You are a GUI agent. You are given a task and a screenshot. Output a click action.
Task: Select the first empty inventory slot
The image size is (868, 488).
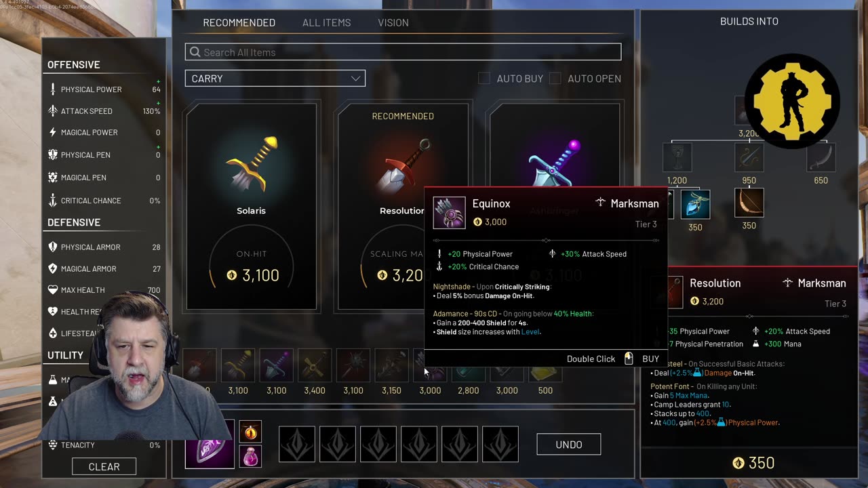(297, 444)
